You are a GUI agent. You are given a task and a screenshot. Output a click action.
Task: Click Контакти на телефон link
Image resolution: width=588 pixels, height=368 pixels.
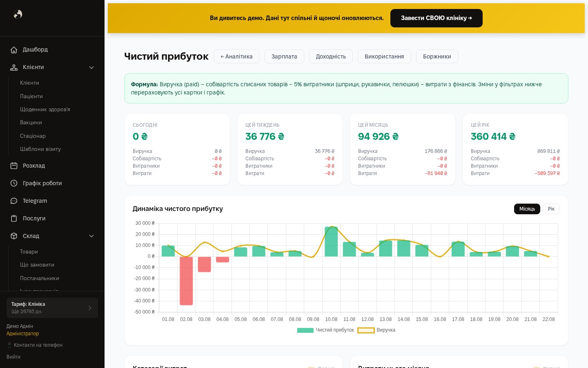35,345
